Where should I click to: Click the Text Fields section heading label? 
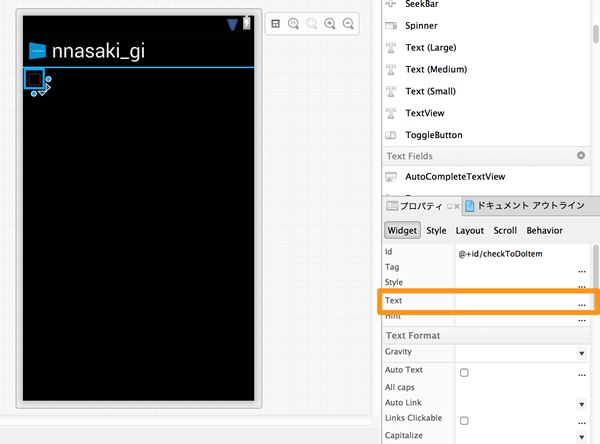point(409,156)
